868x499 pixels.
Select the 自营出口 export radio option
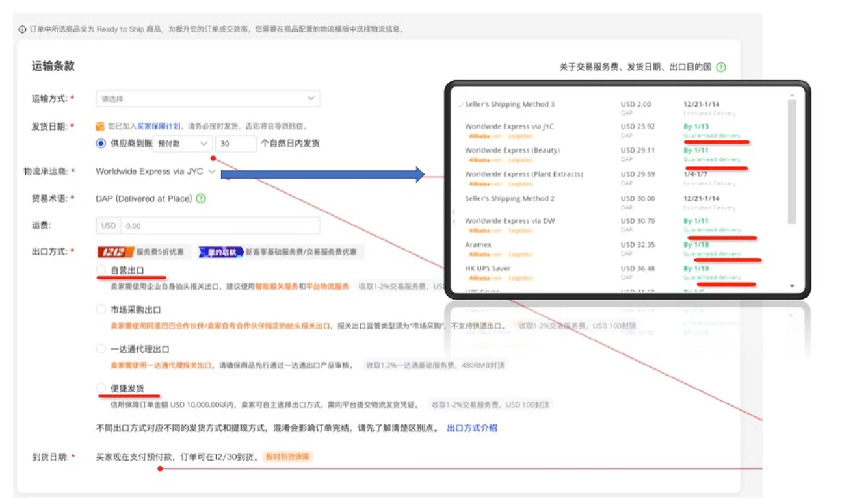click(x=101, y=270)
